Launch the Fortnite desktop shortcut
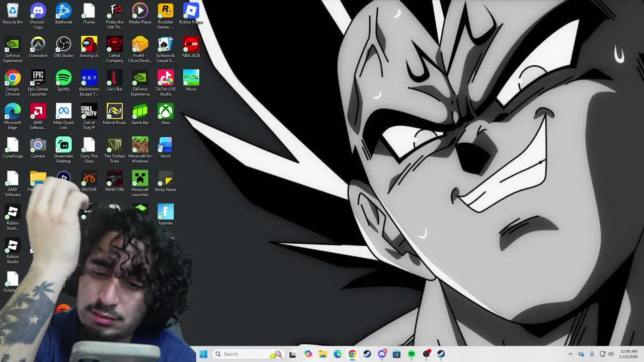 point(166,215)
